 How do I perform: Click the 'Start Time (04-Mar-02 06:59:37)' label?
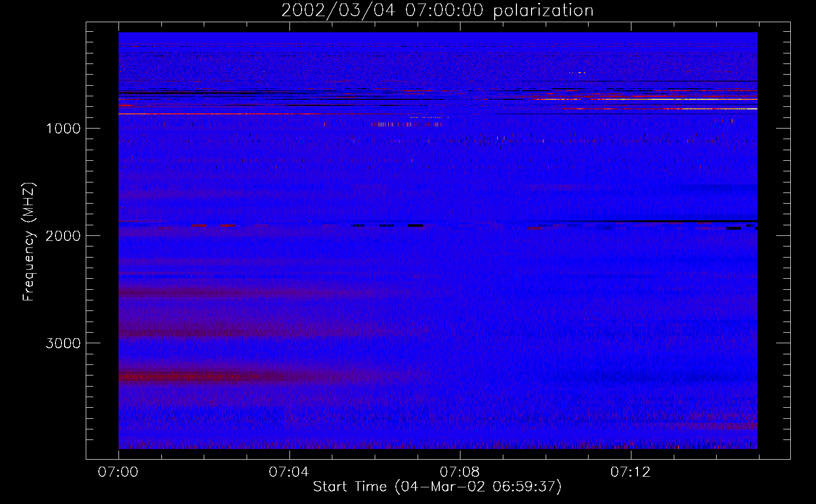pyautogui.click(x=437, y=487)
